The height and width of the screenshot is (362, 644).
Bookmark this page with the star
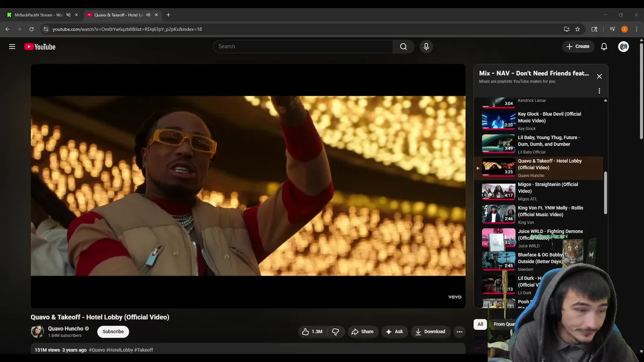[578, 29]
